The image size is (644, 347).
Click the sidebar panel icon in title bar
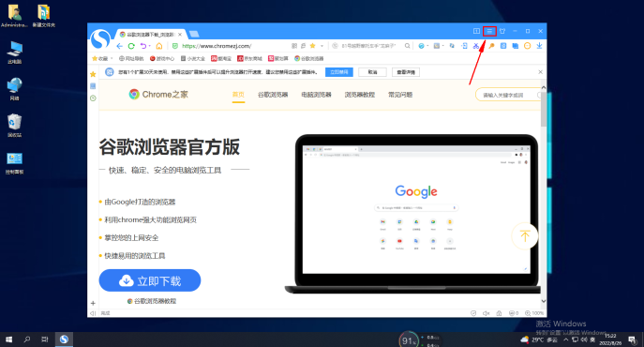476,31
